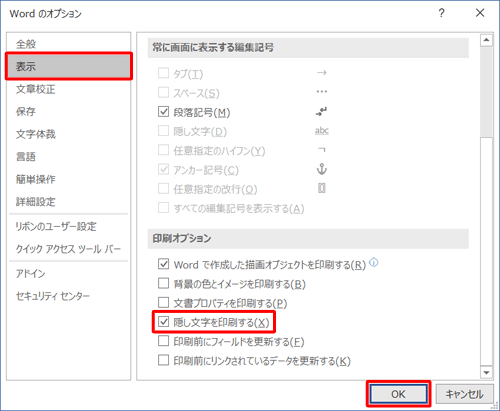Toggle the タブ(T) checkbox

tap(163, 73)
